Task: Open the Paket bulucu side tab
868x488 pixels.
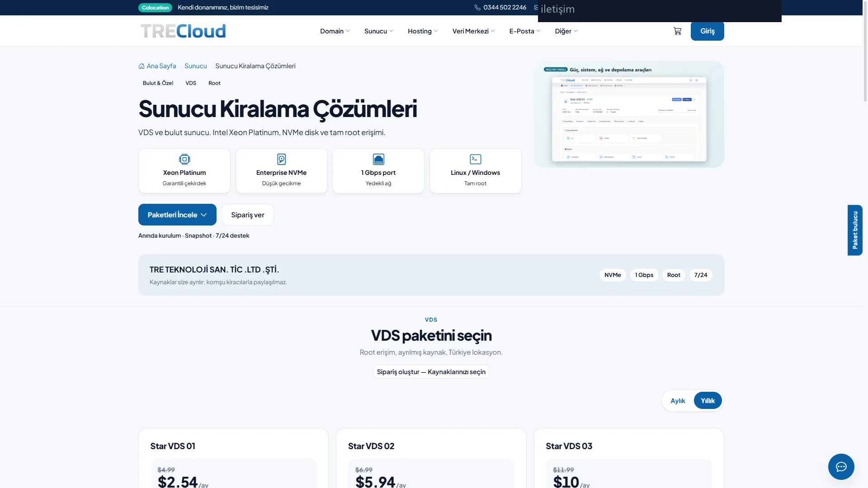Action: coord(855,230)
